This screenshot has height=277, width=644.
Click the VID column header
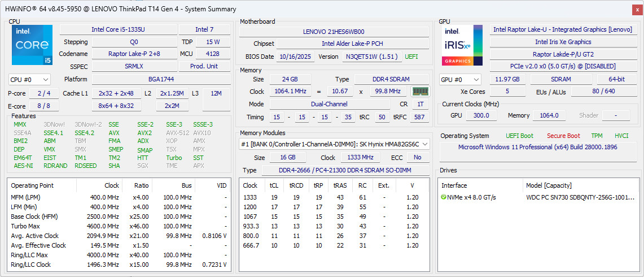[x=213, y=185]
